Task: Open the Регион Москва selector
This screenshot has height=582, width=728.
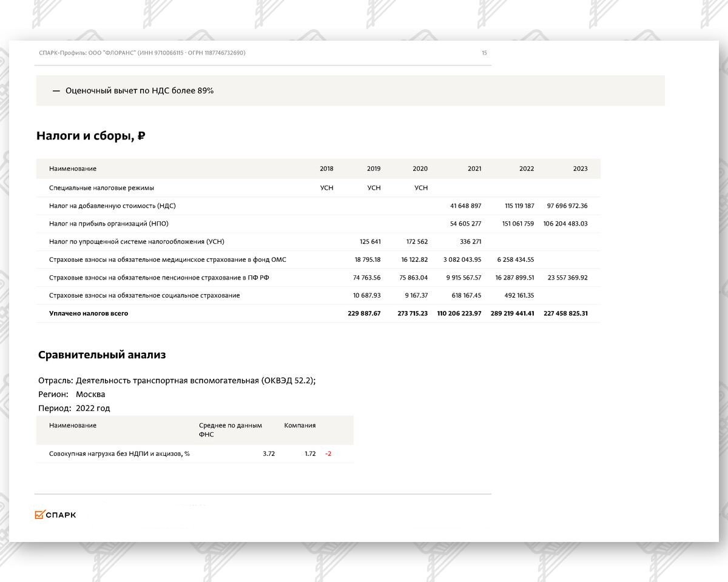Action: 91,394
